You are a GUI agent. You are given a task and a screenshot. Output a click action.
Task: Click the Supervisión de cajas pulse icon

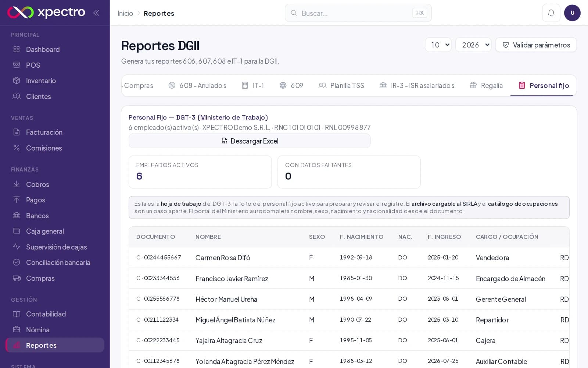(17, 247)
